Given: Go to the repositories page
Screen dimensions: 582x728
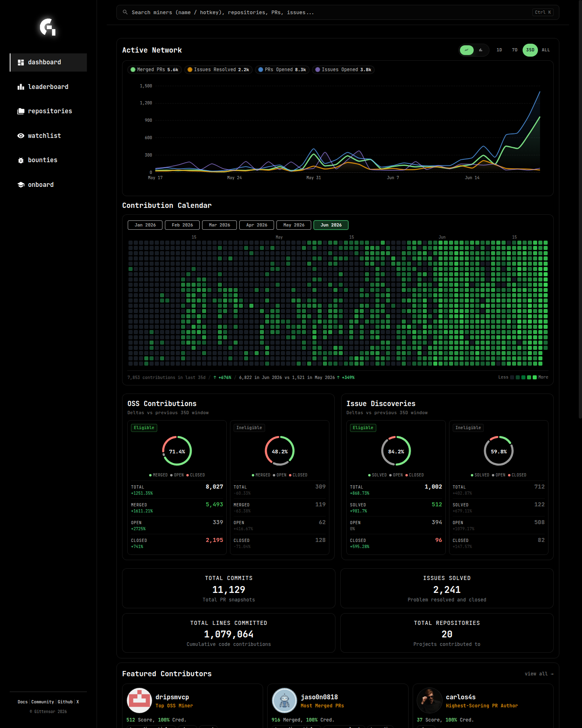Looking at the screenshot, I should pyautogui.click(x=48, y=111).
